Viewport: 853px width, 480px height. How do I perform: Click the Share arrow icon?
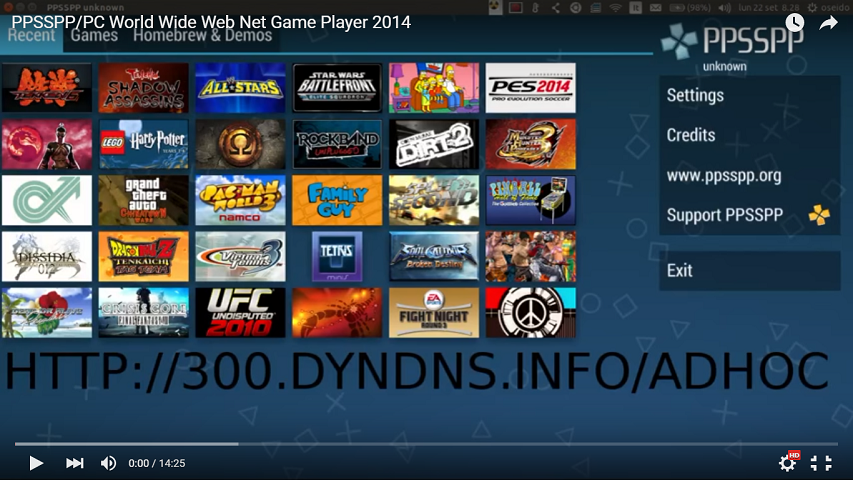[x=829, y=23]
